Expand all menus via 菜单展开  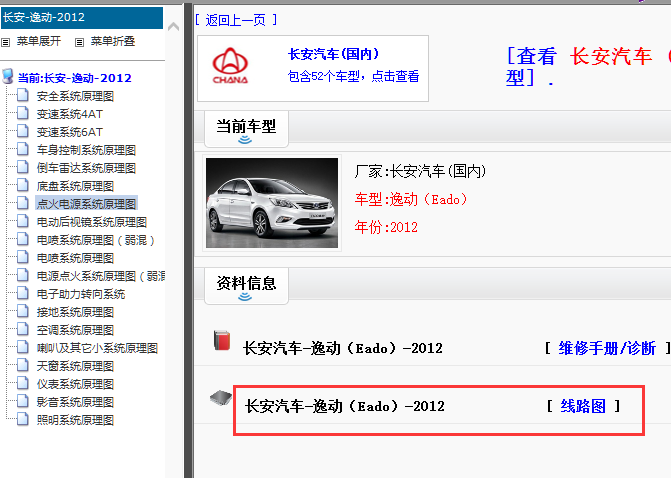[39, 42]
